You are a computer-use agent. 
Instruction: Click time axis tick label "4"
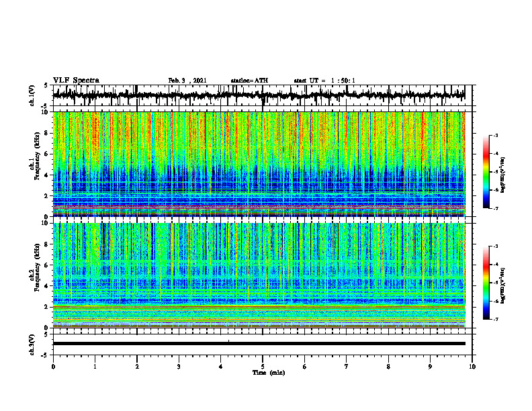(221, 367)
